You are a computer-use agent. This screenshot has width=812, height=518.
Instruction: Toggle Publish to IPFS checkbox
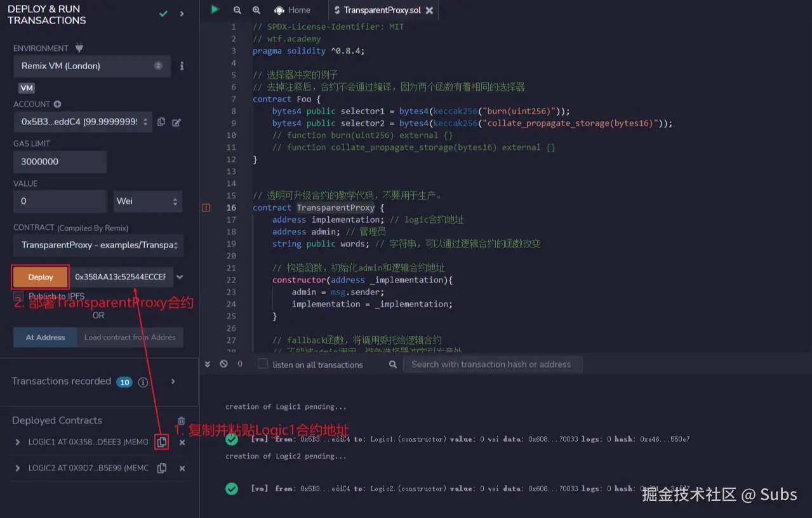pyautogui.click(x=18, y=296)
